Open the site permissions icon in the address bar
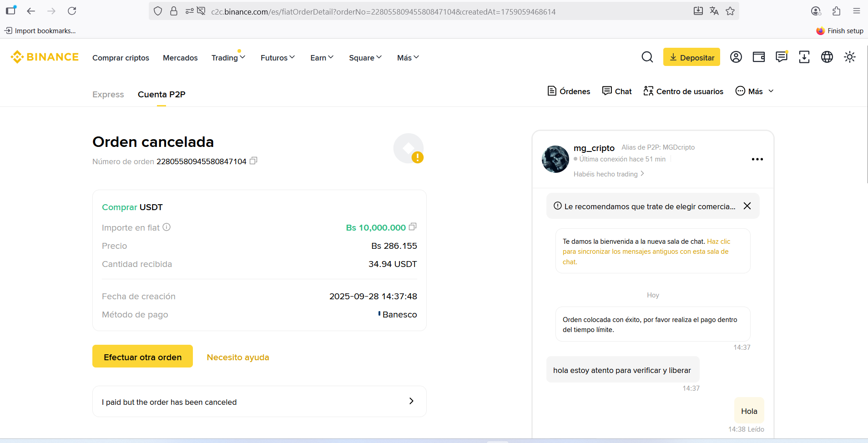The width and height of the screenshot is (868, 443). [190, 11]
